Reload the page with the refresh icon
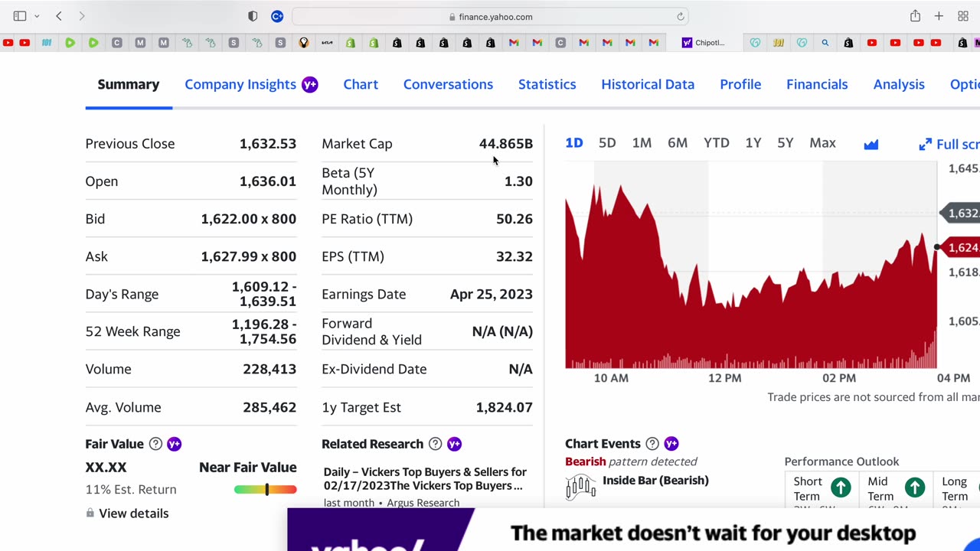Viewport: 980px width, 551px height. 680,16
